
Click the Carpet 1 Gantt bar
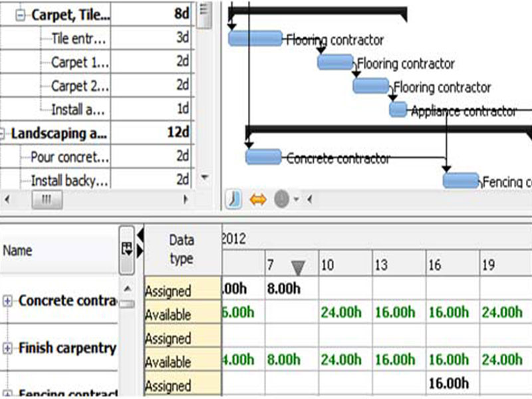tap(335, 62)
